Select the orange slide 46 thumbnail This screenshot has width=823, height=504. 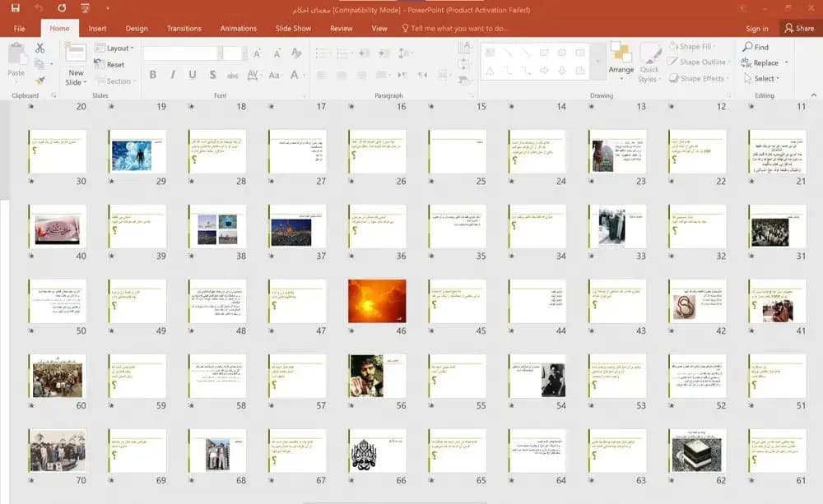[x=377, y=301]
